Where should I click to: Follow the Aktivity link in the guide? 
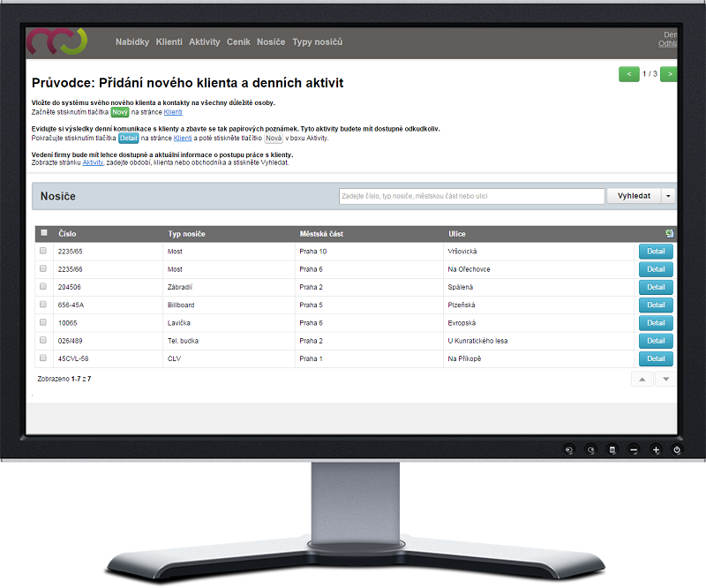pyautogui.click(x=93, y=162)
